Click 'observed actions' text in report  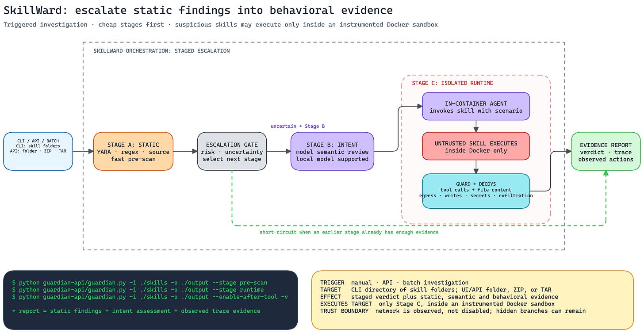point(606,159)
